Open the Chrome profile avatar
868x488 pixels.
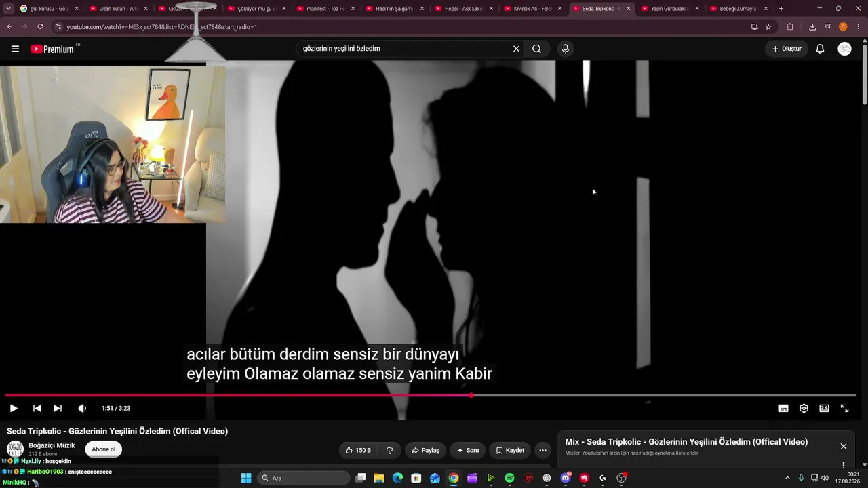coord(843,27)
